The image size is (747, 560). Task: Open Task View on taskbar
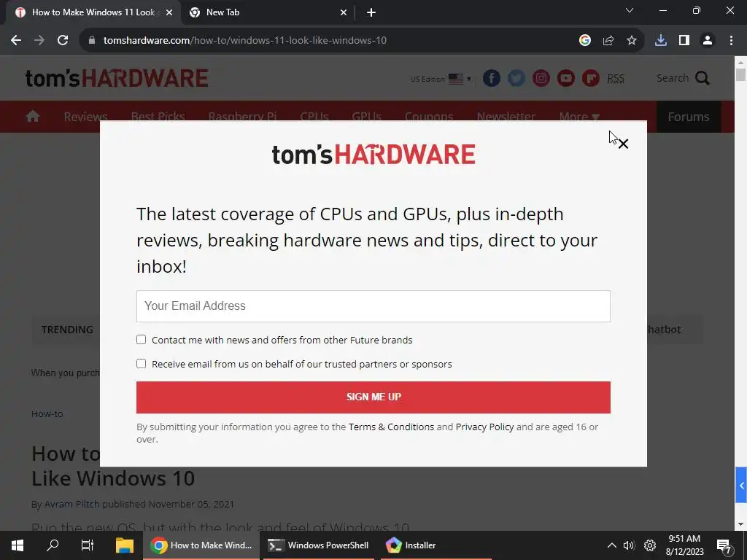[88, 545]
